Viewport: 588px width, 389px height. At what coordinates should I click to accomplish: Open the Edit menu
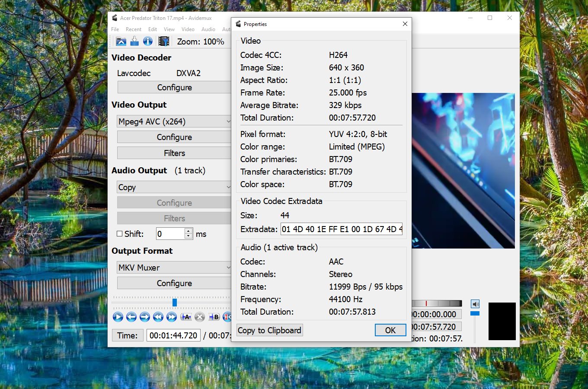tap(153, 29)
